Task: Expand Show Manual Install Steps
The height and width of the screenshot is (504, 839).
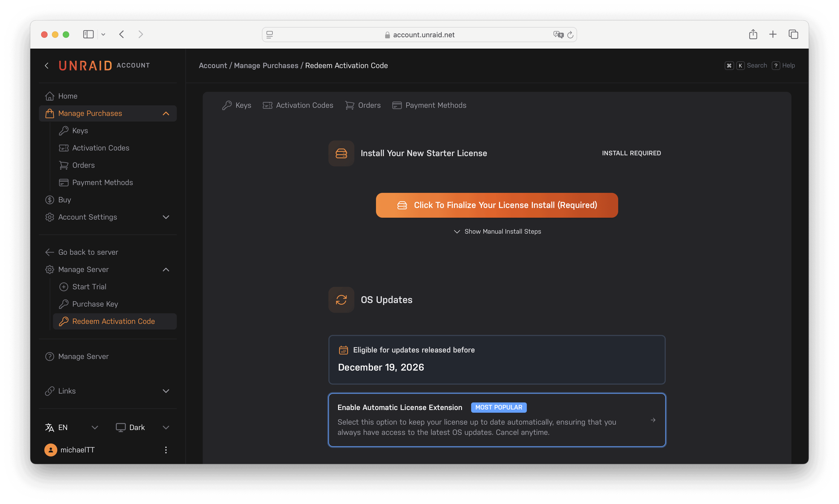Action: point(497,231)
